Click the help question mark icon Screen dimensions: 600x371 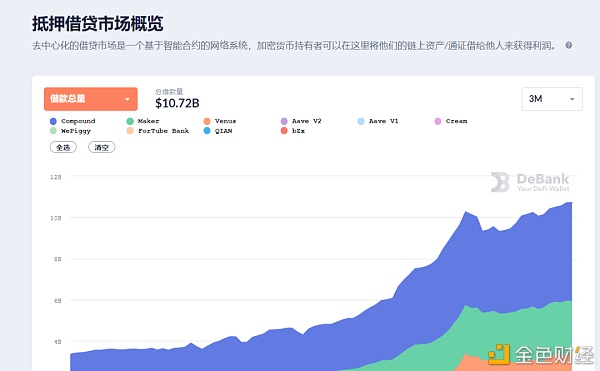click(569, 45)
